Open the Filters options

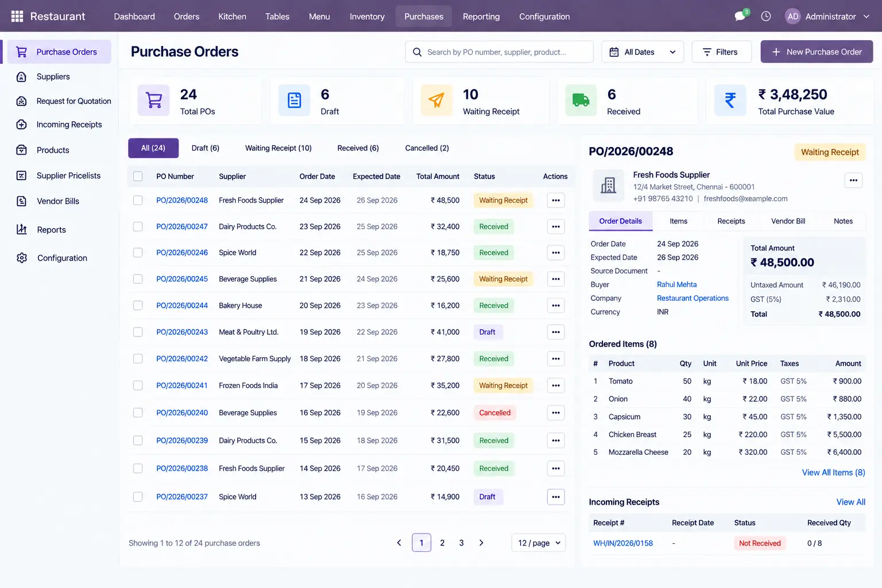pos(722,52)
